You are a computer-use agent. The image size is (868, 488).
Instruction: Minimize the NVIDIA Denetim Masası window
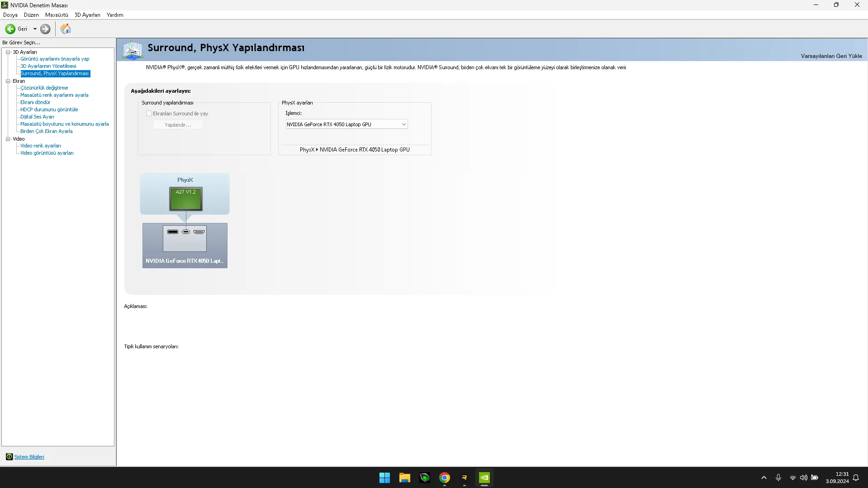coord(816,5)
